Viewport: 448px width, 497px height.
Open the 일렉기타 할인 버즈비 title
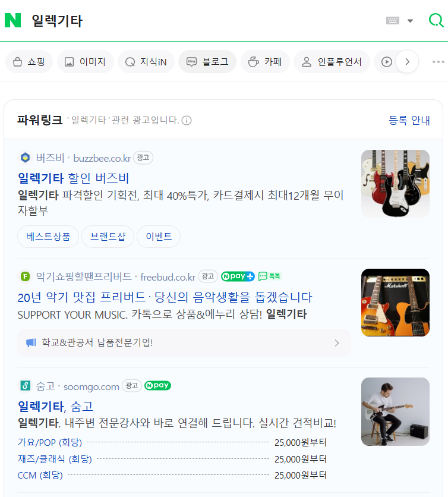click(73, 178)
